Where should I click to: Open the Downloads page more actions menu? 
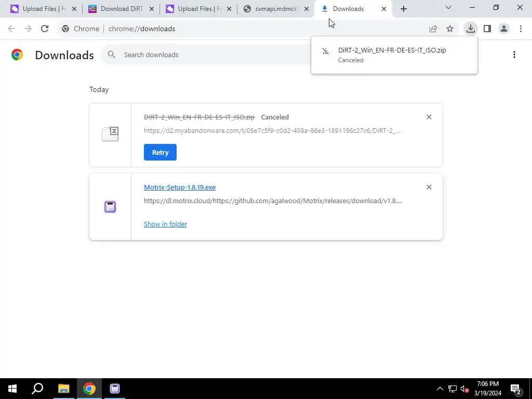[514, 55]
